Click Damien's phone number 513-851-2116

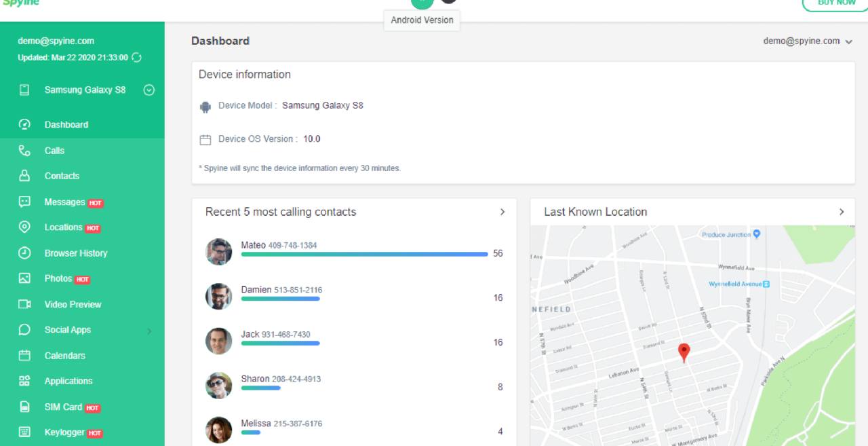click(298, 290)
